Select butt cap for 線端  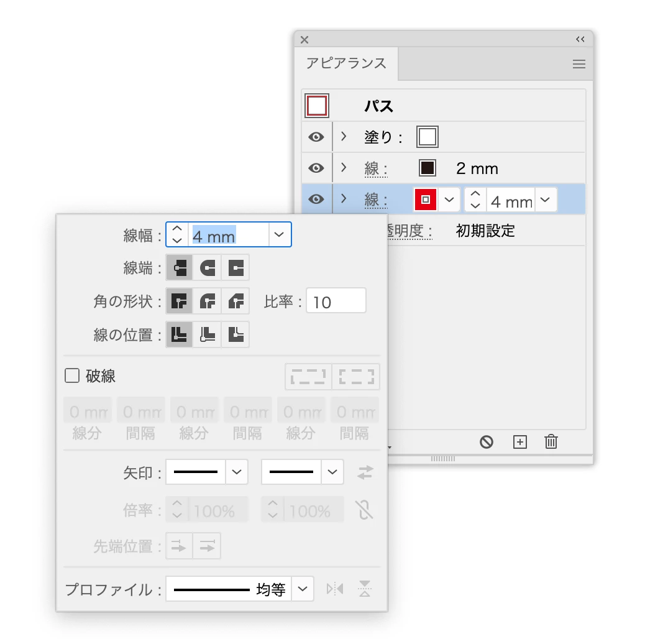pyautogui.click(x=179, y=268)
